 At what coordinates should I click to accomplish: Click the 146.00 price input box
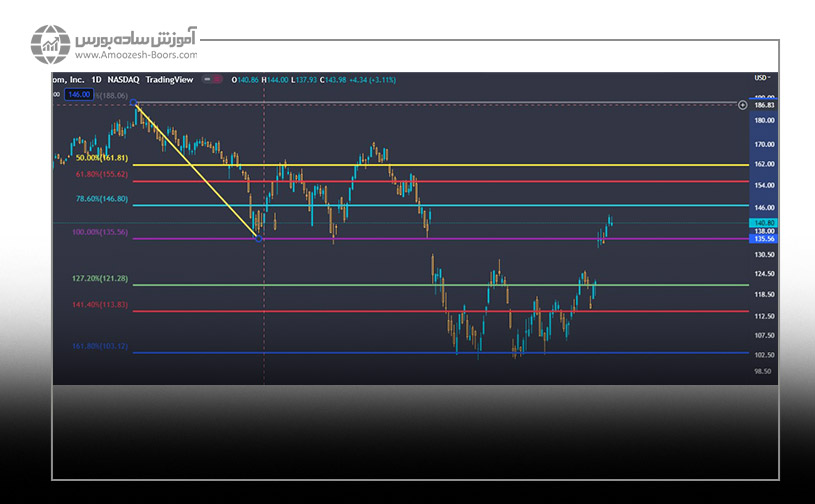pyautogui.click(x=78, y=94)
